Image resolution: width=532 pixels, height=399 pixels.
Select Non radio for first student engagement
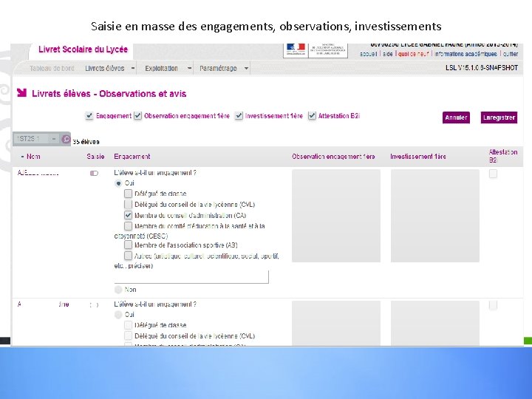pyautogui.click(x=118, y=290)
